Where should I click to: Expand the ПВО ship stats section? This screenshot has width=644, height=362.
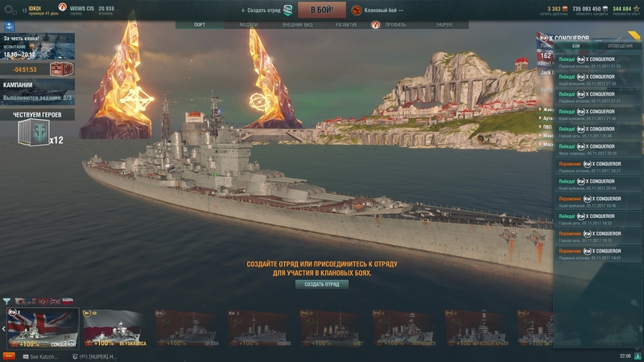click(x=547, y=127)
